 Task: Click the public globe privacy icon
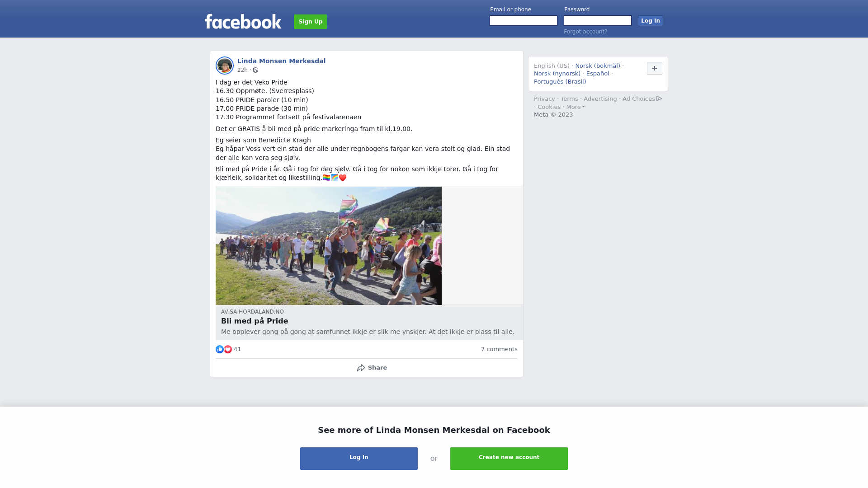coord(255,70)
